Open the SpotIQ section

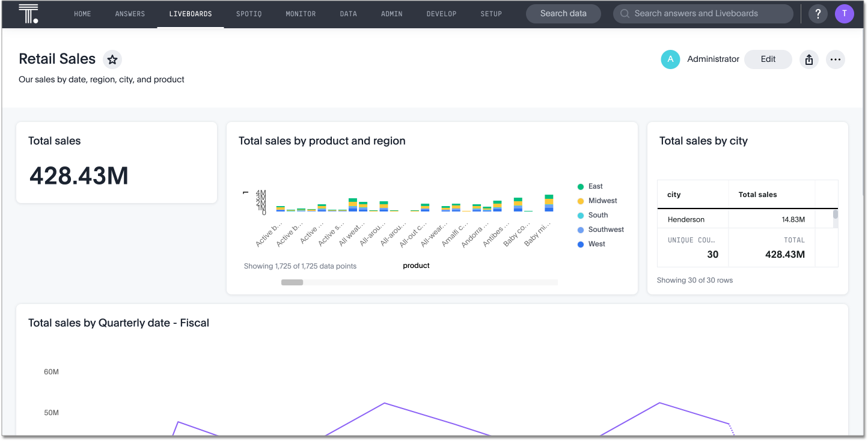[x=249, y=13]
